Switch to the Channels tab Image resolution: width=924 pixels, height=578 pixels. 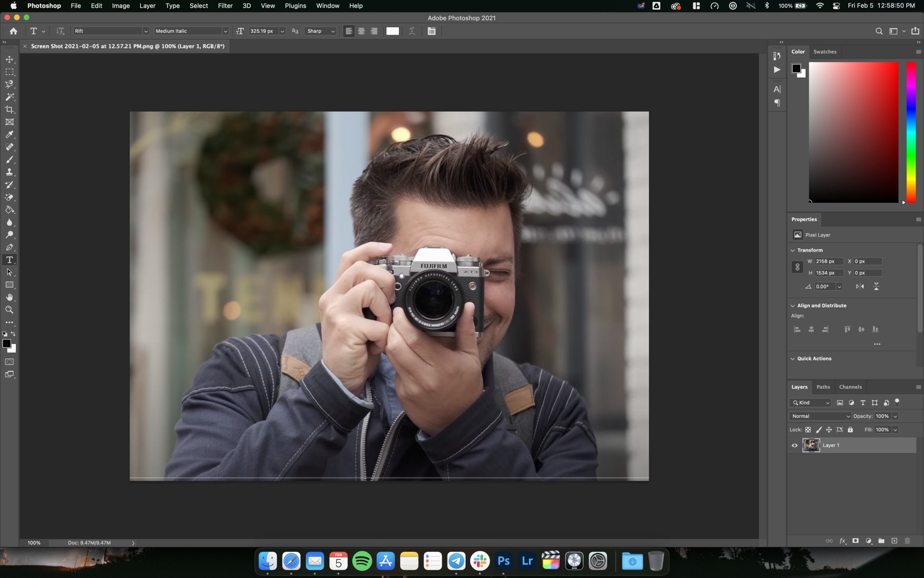coord(850,386)
